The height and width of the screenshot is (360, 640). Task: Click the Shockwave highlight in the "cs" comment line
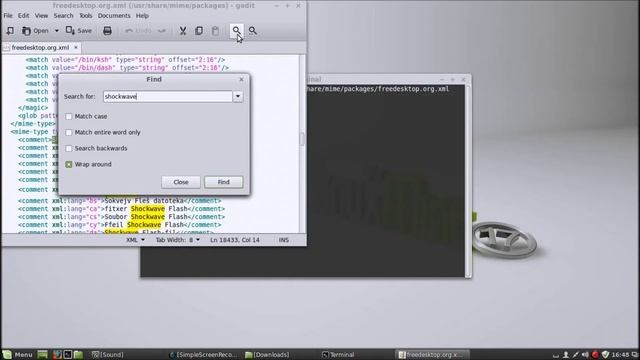[147, 217]
